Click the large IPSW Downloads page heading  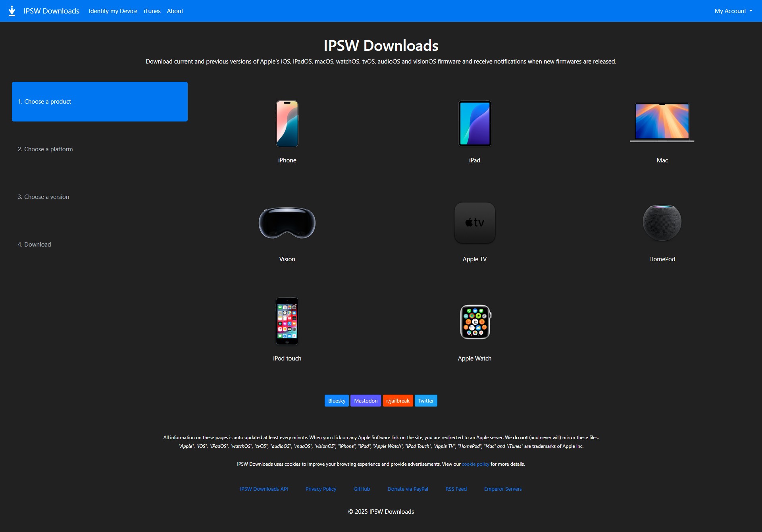click(x=381, y=46)
